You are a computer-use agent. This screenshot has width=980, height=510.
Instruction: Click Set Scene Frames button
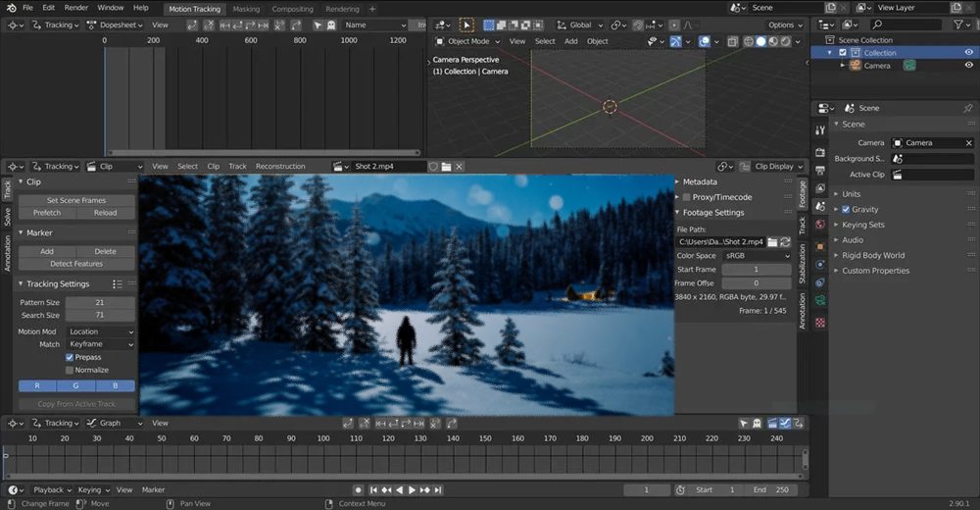pos(76,200)
